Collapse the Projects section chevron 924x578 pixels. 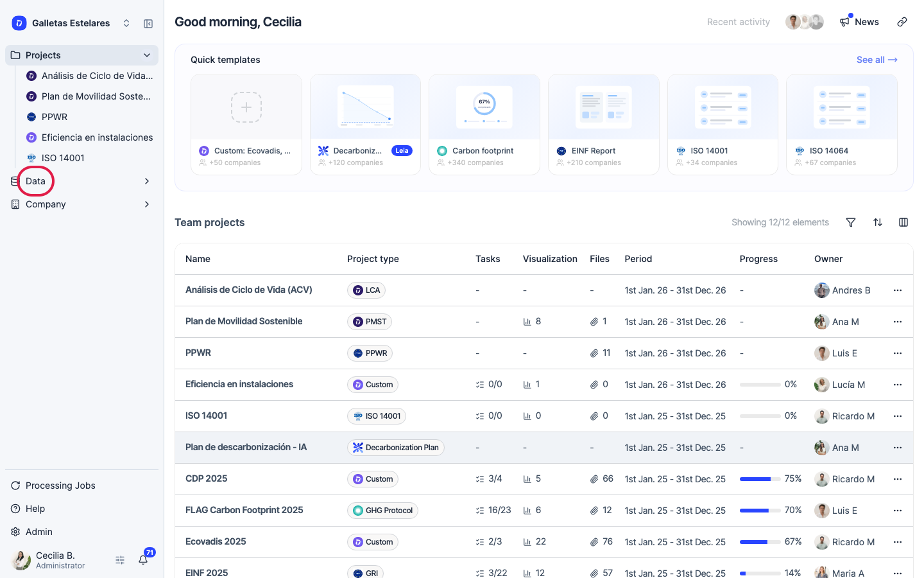pos(147,55)
